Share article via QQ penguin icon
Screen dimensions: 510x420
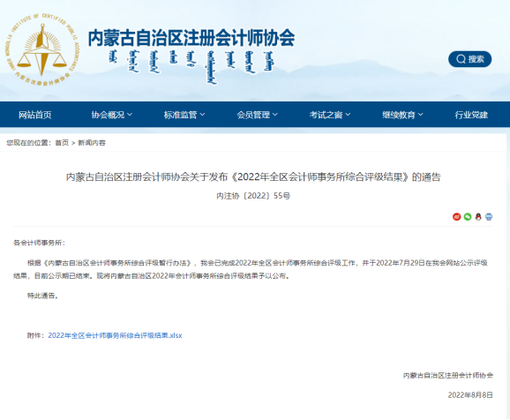click(x=478, y=217)
